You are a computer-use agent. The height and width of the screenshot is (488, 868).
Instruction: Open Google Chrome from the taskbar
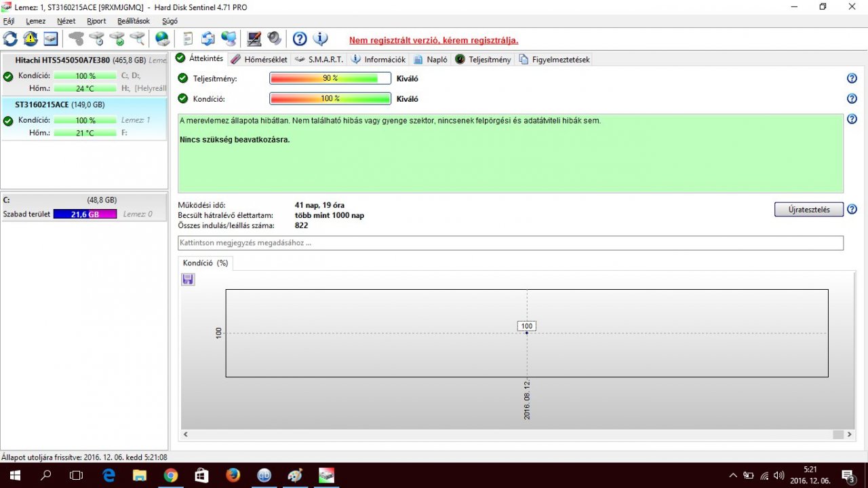point(171,475)
